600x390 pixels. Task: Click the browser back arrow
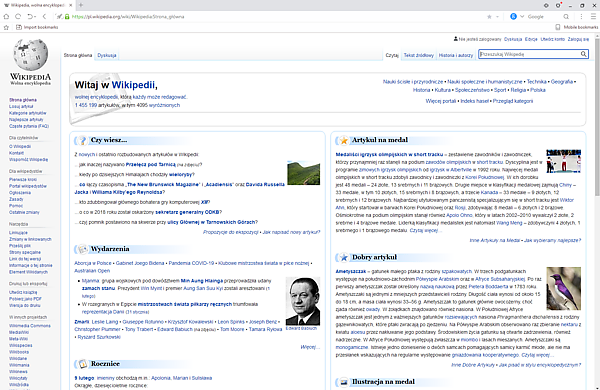pos(44,16)
